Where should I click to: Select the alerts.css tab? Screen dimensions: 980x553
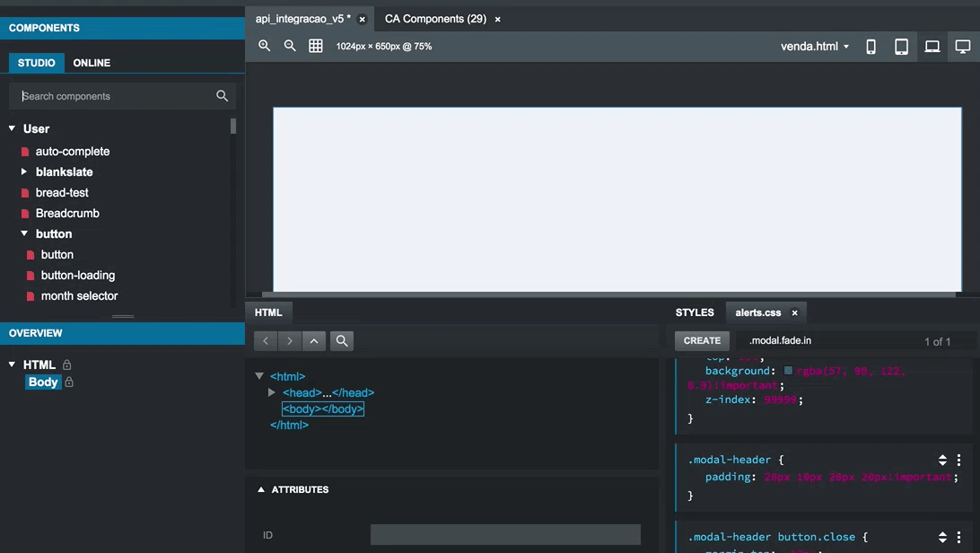click(758, 312)
